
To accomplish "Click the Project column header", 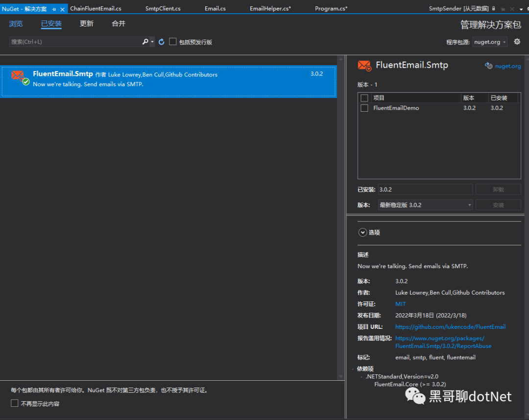I will pyautogui.click(x=416, y=98).
